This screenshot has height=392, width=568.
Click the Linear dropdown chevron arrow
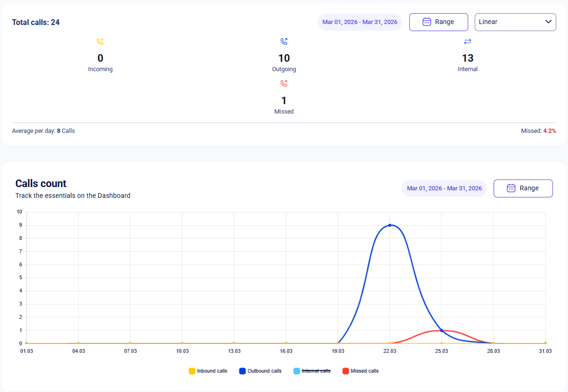[x=548, y=22]
